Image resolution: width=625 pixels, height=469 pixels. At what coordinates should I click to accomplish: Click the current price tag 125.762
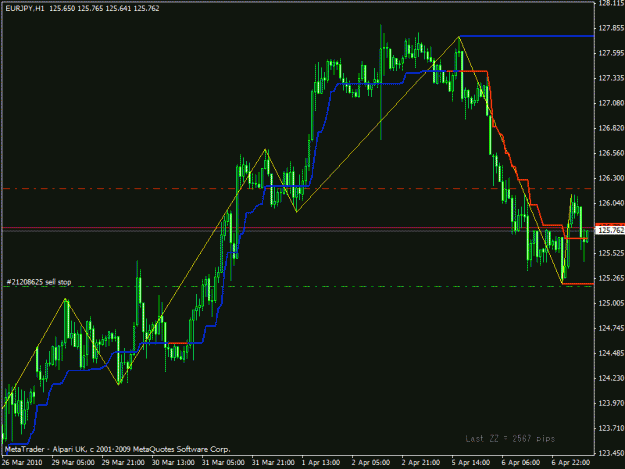coord(611,230)
